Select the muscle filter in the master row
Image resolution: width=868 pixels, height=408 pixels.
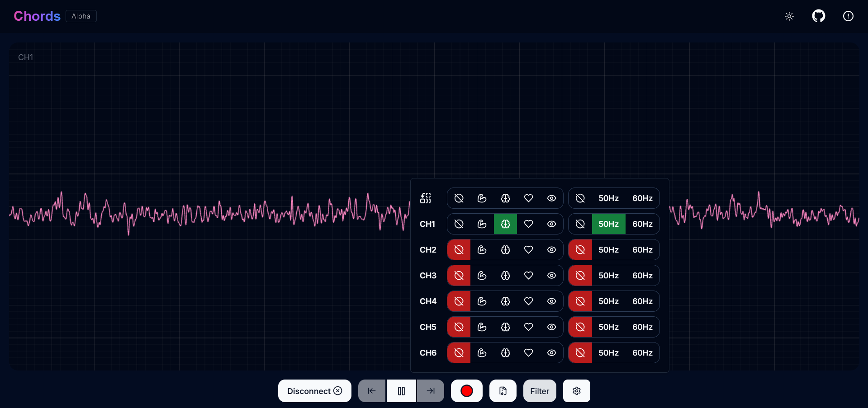[x=482, y=198]
